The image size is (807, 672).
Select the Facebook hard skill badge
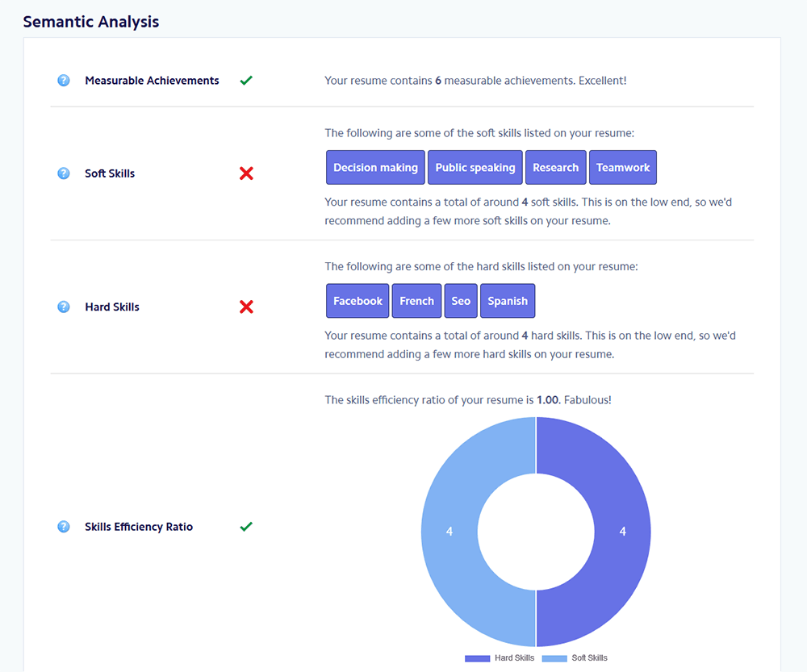coord(358,300)
